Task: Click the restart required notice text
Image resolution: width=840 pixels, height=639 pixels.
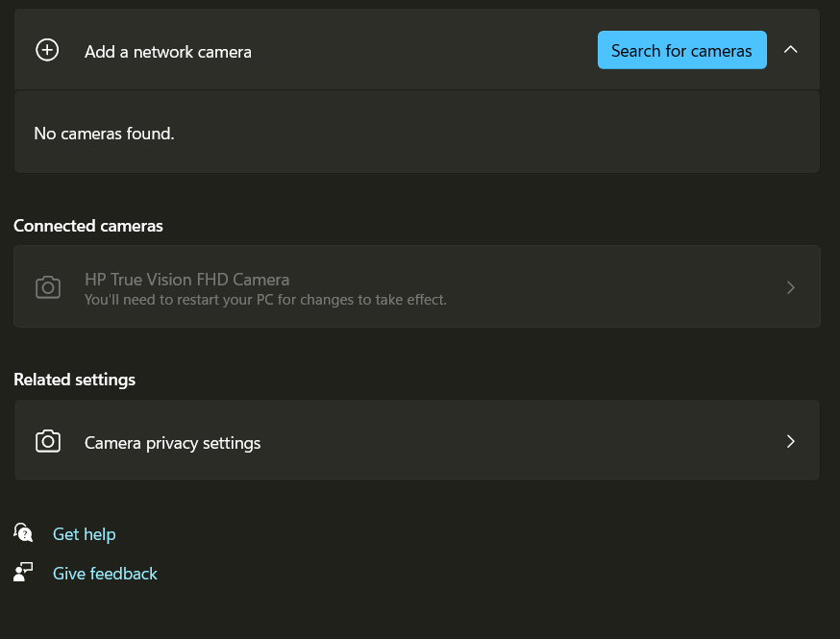Action: coord(265,299)
